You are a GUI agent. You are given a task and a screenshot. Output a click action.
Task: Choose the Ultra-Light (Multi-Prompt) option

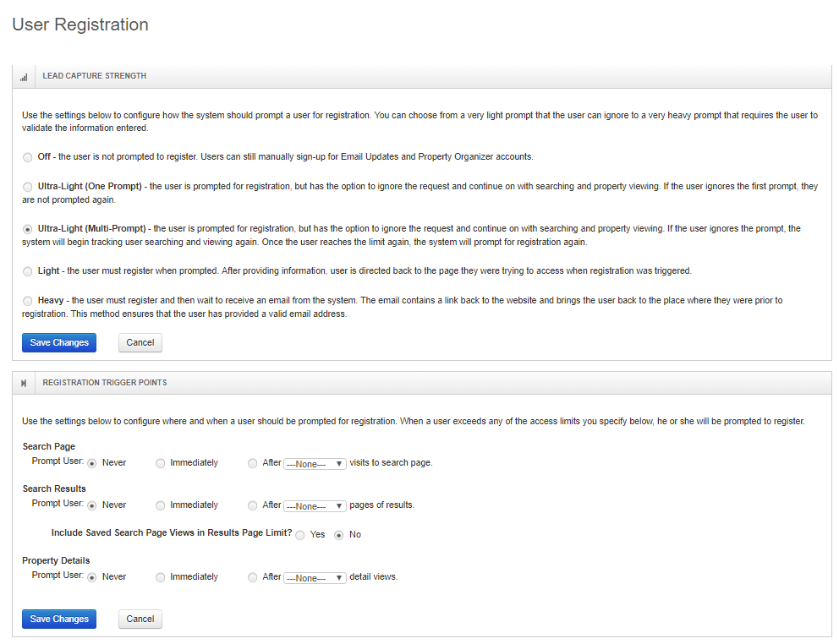point(27,229)
